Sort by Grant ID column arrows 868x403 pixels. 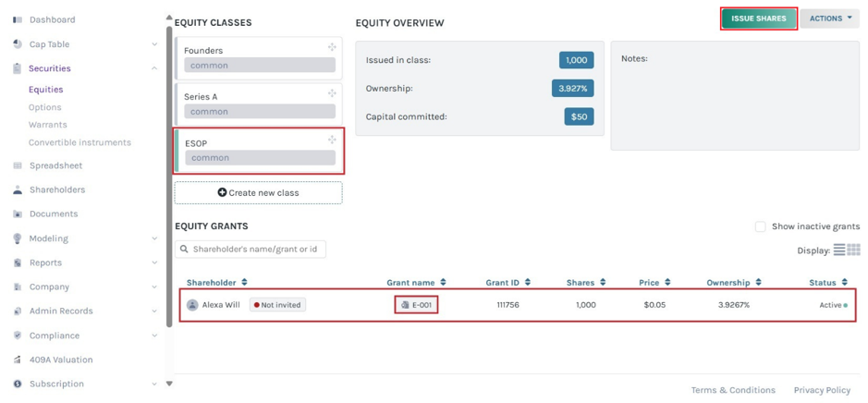pos(528,282)
